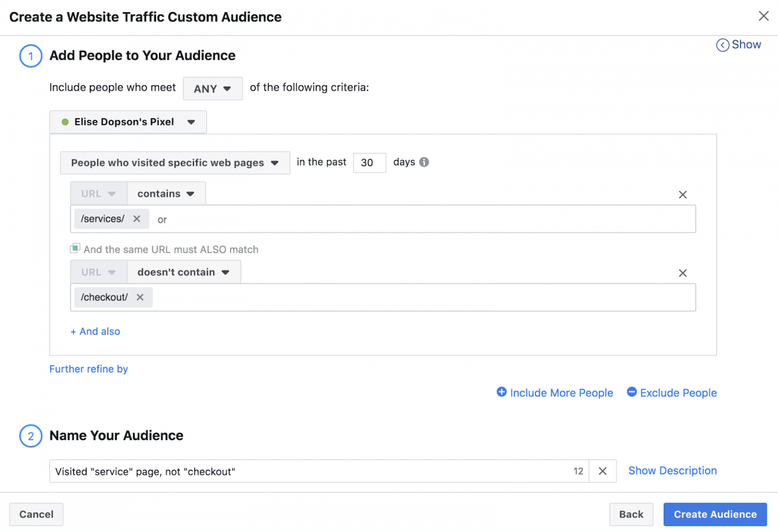Open 'People who visited specific web pages' dropdown
Viewport: 778px width, 532px height.
[175, 163]
